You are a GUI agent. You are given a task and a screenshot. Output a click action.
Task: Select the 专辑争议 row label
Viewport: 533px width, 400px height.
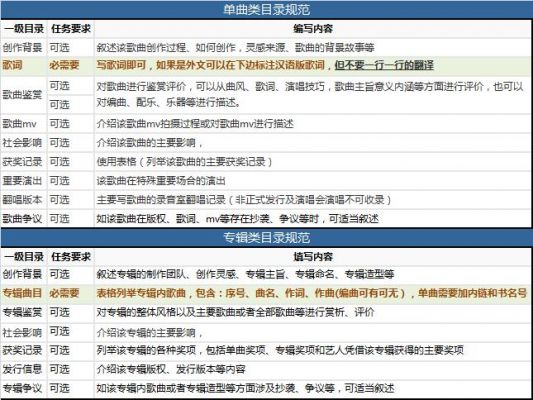tap(22, 388)
